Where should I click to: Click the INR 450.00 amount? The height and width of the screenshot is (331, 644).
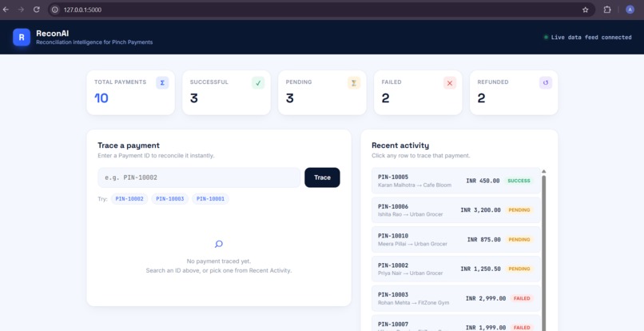click(x=483, y=181)
